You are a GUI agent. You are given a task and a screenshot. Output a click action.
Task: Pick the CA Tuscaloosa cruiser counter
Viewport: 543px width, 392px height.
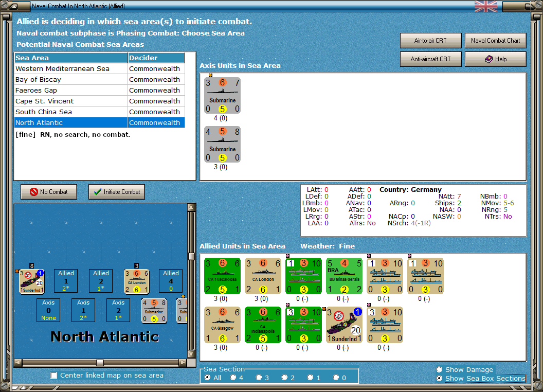[222, 276]
